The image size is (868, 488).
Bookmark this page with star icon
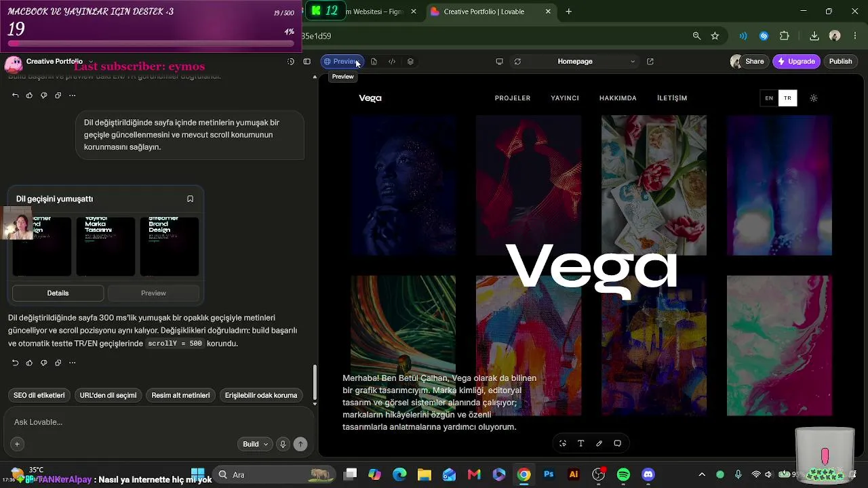pos(715,36)
